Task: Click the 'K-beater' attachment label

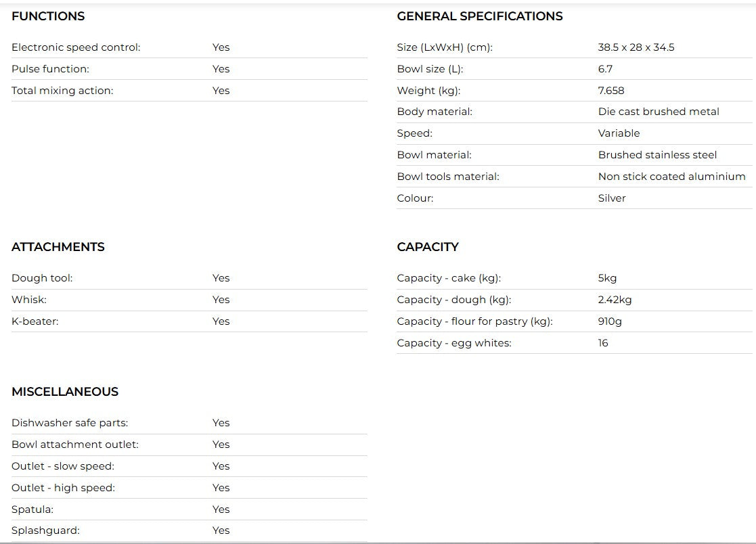Action: click(x=35, y=321)
